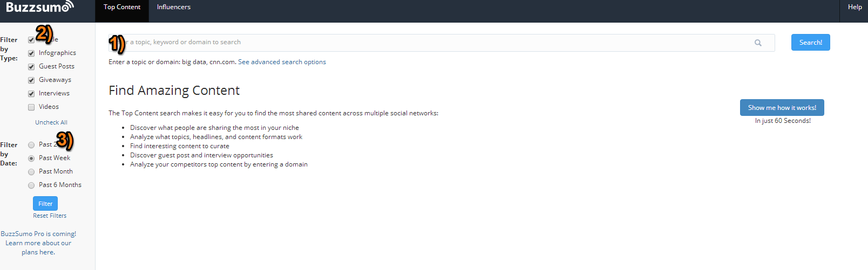This screenshot has width=868, height=270.
Task: Select the Past 6 Months option
Action: click(x=31, y=185)
